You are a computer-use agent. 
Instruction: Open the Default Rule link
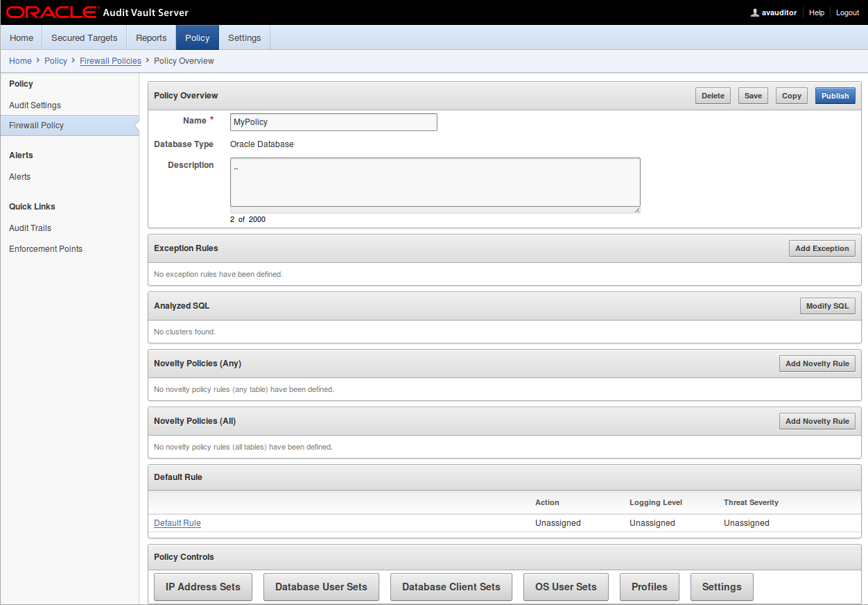click(x=177, y=523)
